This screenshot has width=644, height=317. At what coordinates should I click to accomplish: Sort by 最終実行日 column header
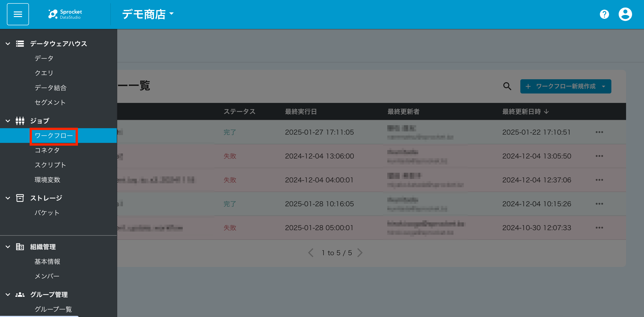point(301,111)
